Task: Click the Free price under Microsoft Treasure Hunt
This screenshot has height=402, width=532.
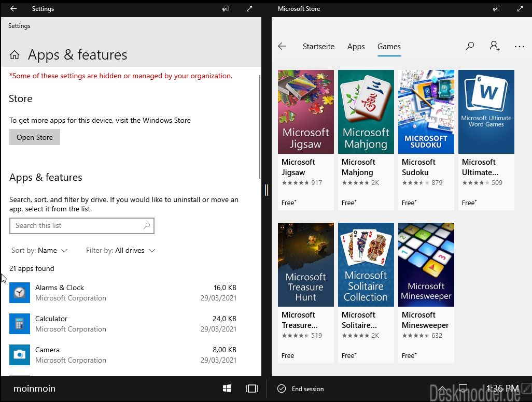Action: pyautogui.click(x=288, y=355)
